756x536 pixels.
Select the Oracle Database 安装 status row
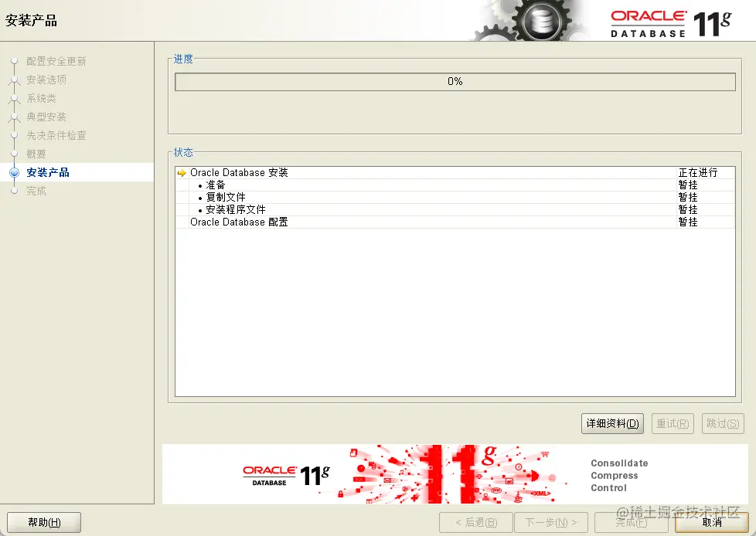(455, 172)
